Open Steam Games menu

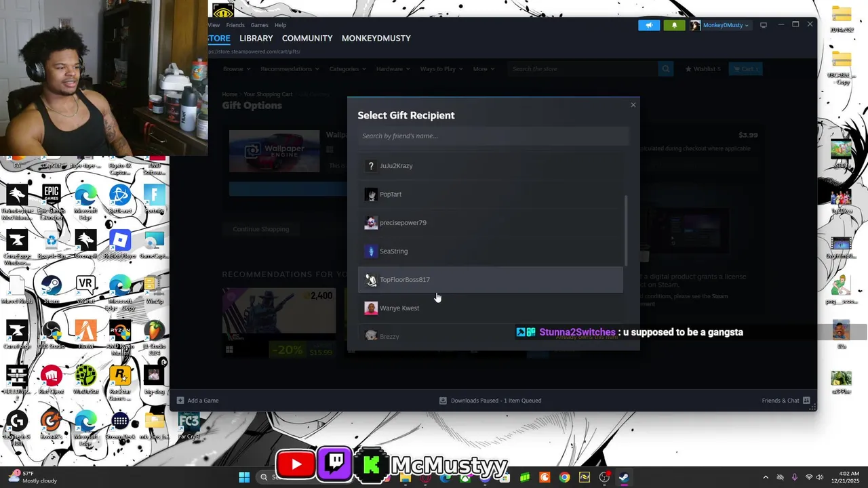point(259,25)
